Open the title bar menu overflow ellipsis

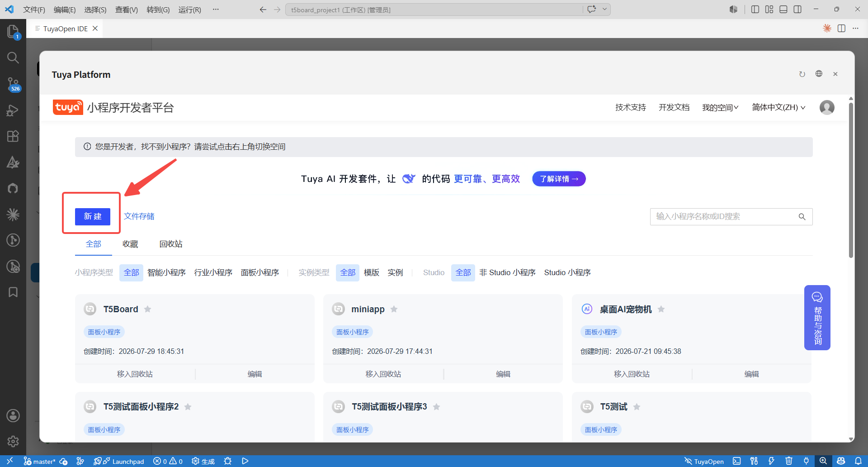click(216, 10)
